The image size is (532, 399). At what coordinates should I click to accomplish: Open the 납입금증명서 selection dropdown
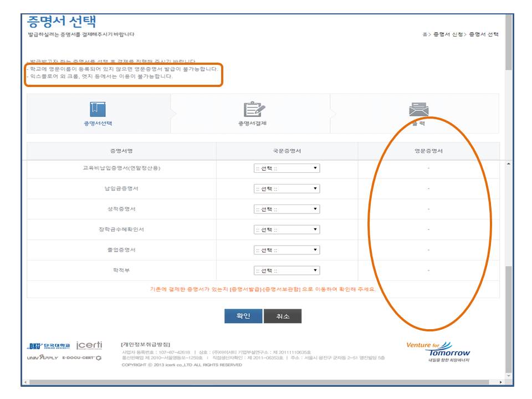(x=287, y=189)
